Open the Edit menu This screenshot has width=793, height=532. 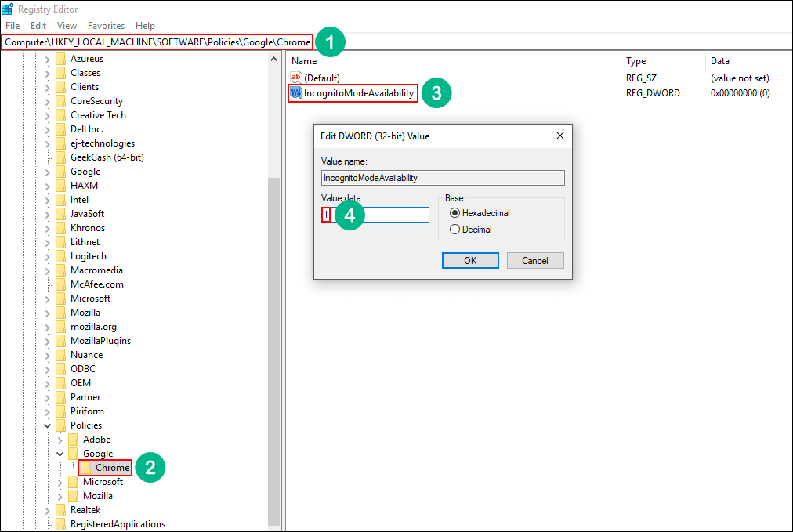click(x=38, y=26)
